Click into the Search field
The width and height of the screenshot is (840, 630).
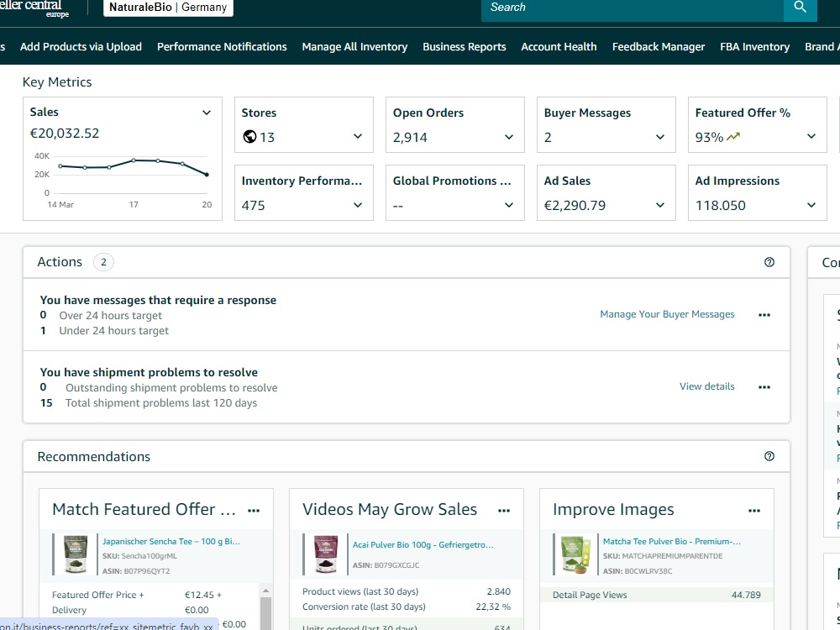click(x=633, y=8)
